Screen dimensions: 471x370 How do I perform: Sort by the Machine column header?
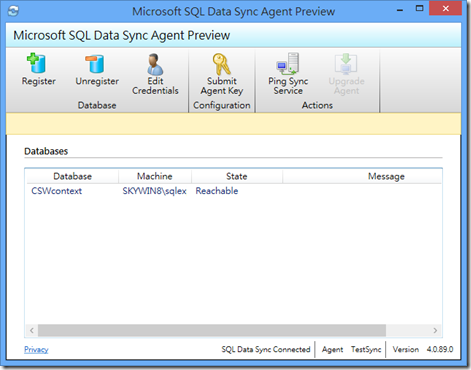(x=155, y=176)
